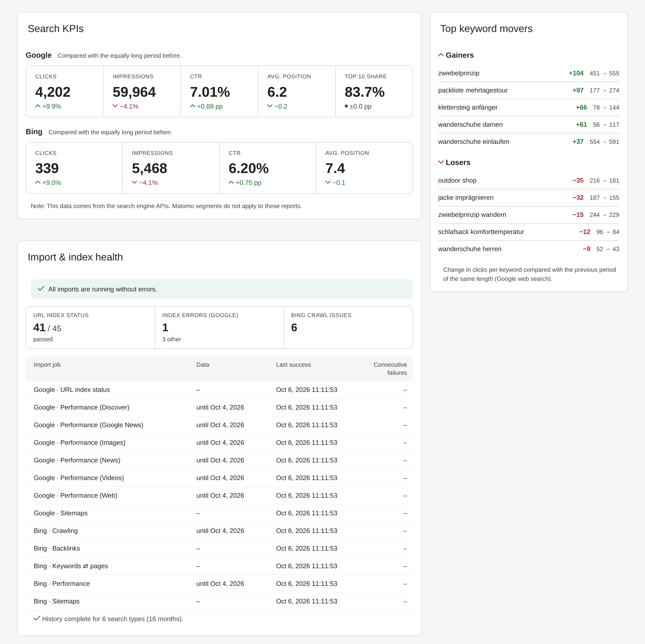The width and height of the screenshot is (645, 644).
Task: Click the Index errors (Google) count 1
Action: 165,328
